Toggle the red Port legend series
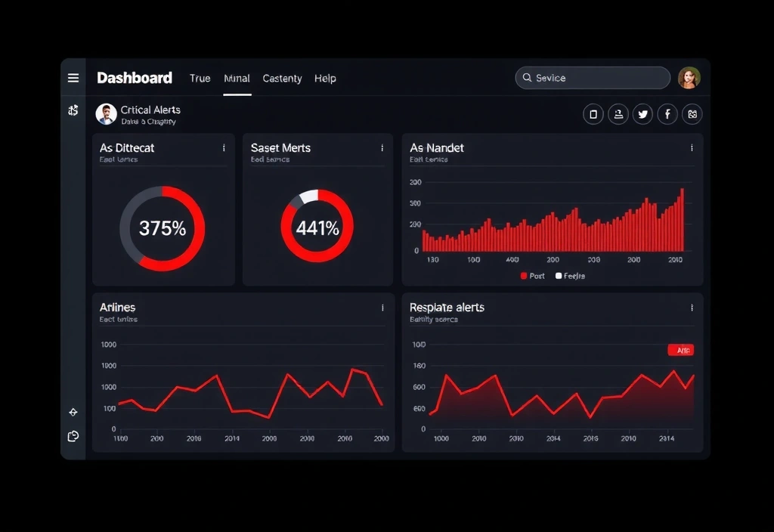The height and width of the screenshot is (532, 774). [532, 276]
